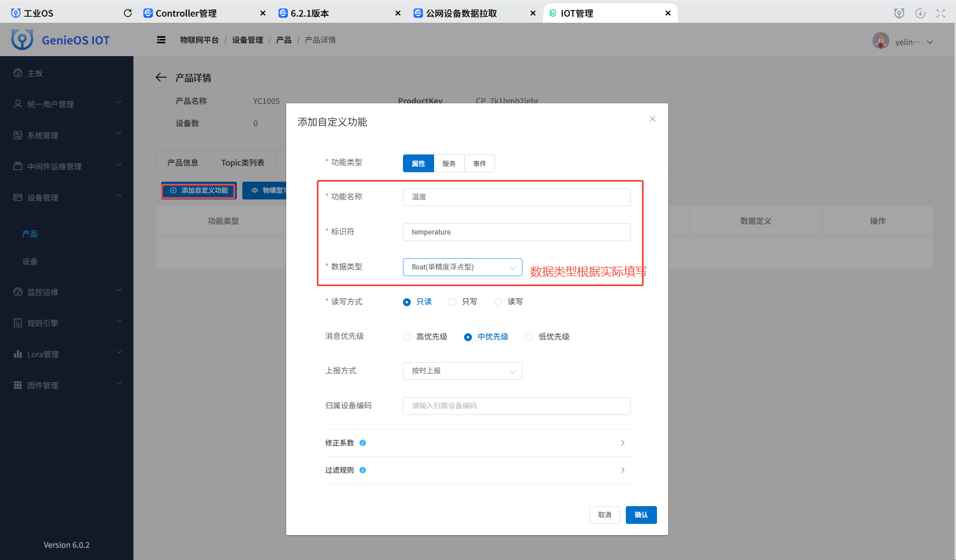
Task: Set message priority to 高优先级
Action: click(406, 337)
